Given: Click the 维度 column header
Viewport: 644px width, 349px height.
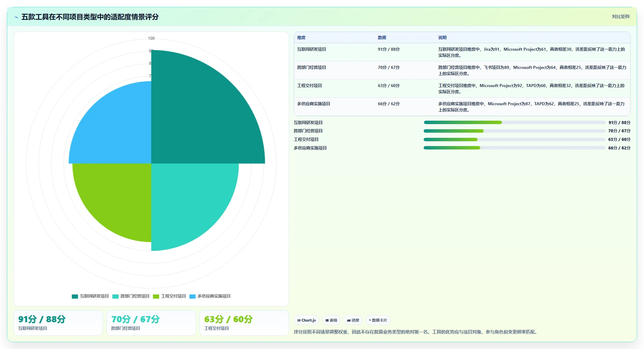Looking at the screenshot, I should click(x=301, y=38).
